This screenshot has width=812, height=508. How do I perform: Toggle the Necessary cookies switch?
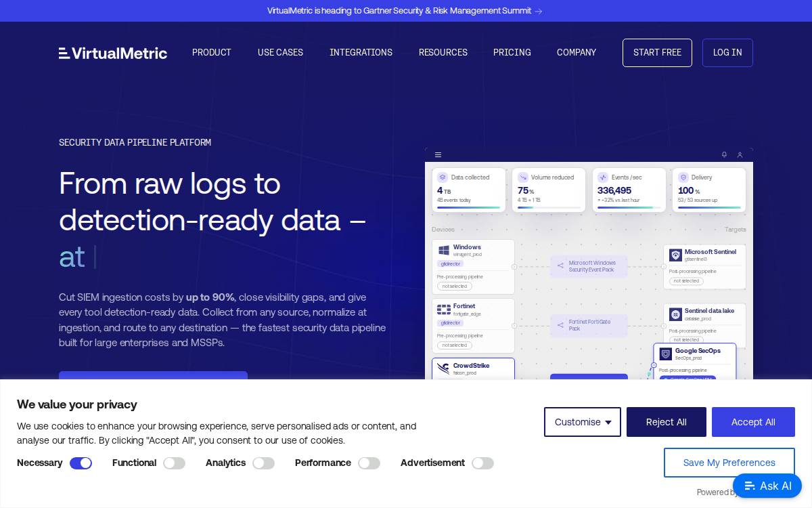coord(81,463)
